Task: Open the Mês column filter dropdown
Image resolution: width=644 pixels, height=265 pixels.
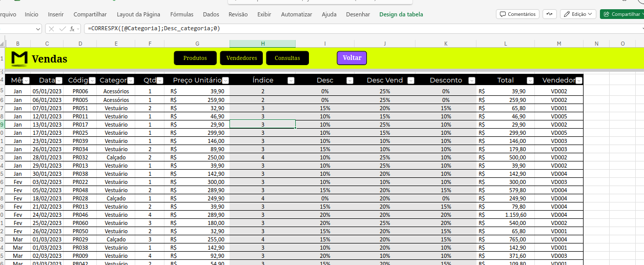Action: click(x=26, y=80)
